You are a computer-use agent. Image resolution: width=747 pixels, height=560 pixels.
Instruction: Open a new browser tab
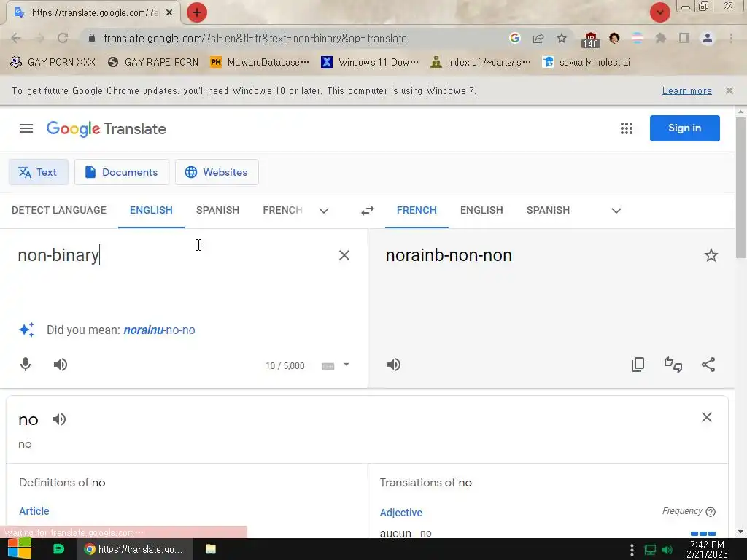196,12
